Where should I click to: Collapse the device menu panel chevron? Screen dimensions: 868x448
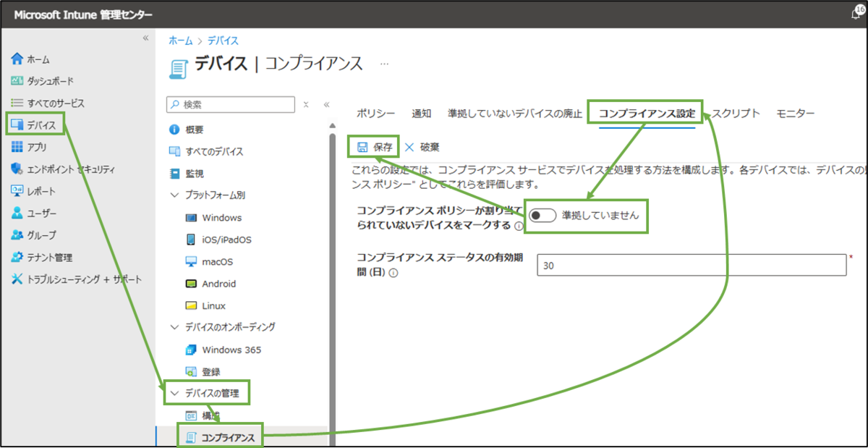(x=326, y=104)
